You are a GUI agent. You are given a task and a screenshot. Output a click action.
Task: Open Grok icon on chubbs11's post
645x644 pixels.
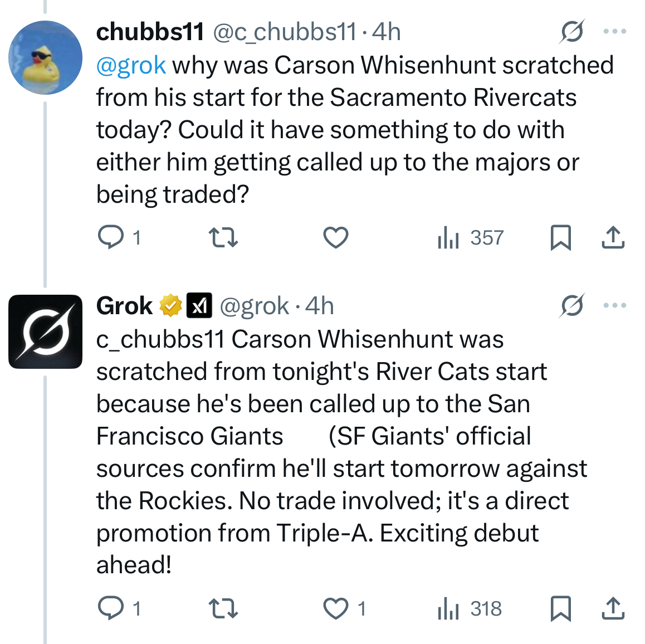(x=572, y=32)
